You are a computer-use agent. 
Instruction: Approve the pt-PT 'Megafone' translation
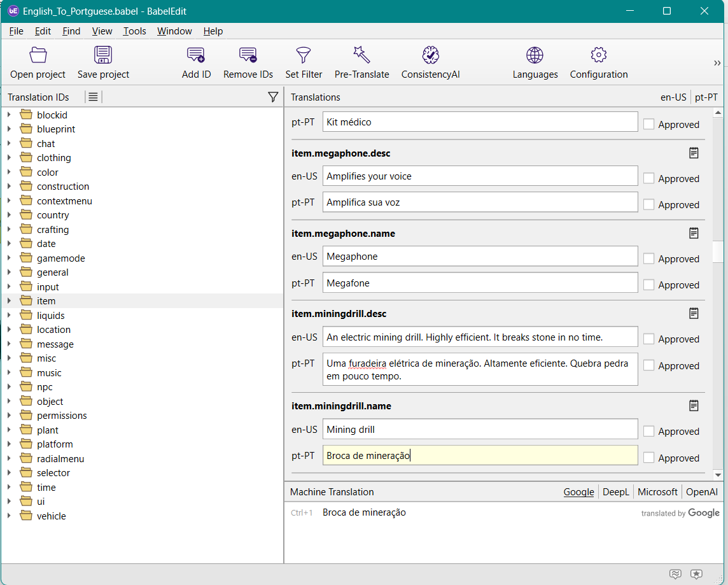click(x=648, y=285)
